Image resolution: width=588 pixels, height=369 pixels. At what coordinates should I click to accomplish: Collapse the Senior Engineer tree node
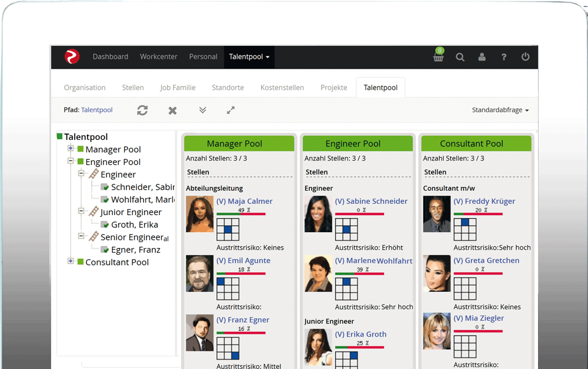(x=81, y=236)
